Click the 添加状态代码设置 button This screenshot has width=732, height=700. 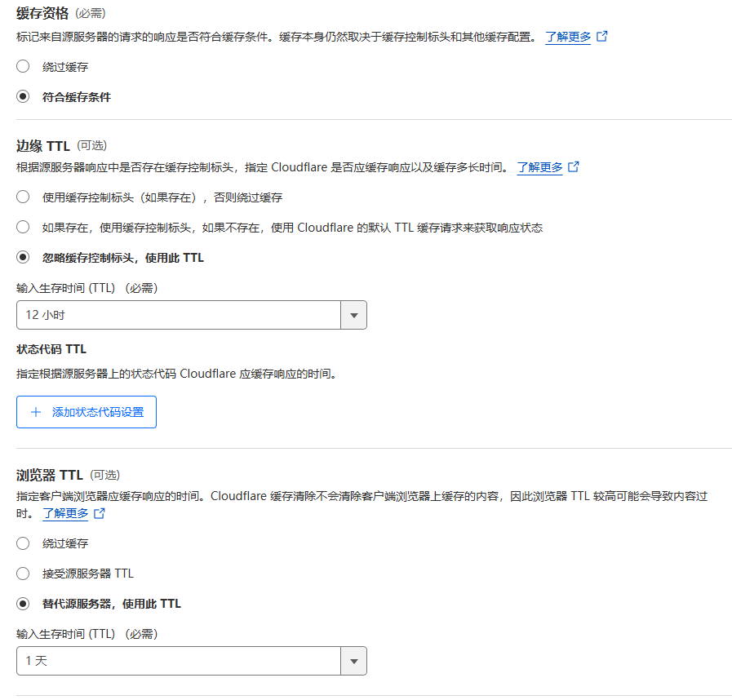point(87,412)
